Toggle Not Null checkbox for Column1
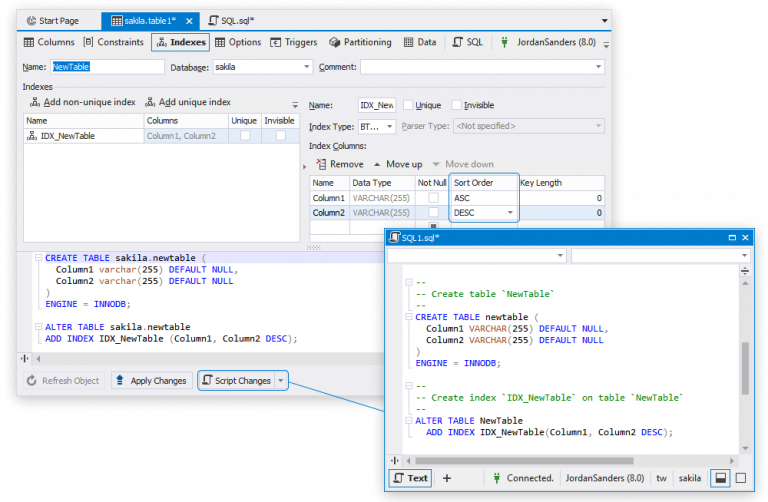Screen dimensions: 768x502 pos(433,198)
